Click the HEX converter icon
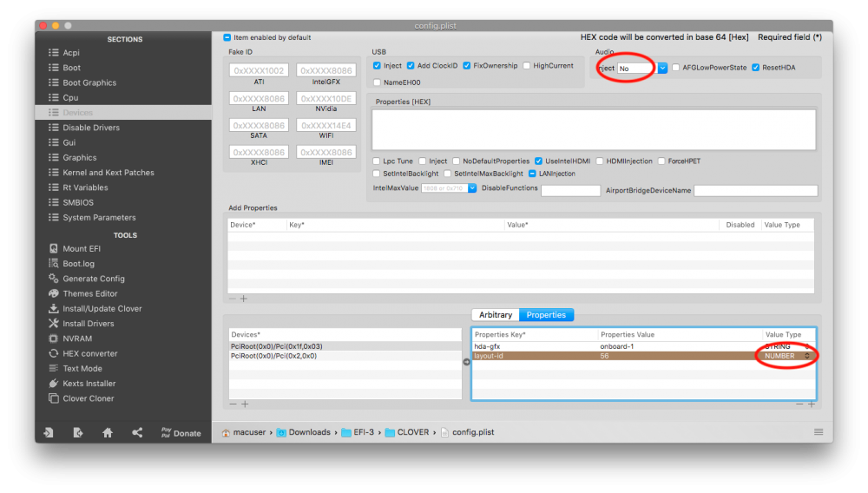Image resolution: width=868 pixels, height=493 pixels. coord(54,353)
